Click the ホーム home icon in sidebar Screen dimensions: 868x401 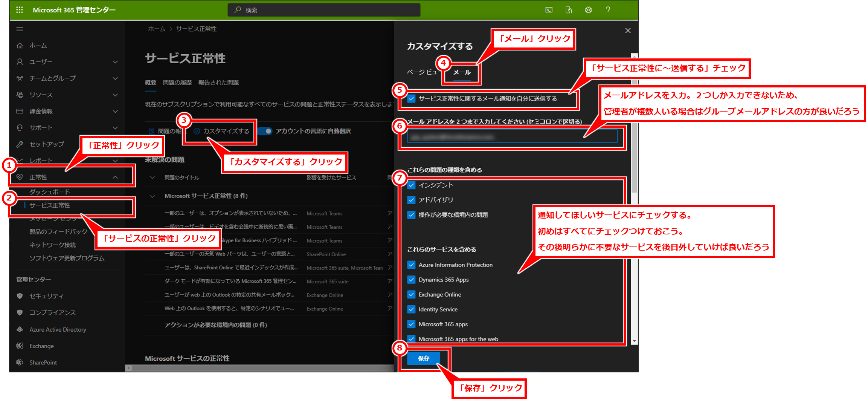pyautogui.click(x=20, y=45)
